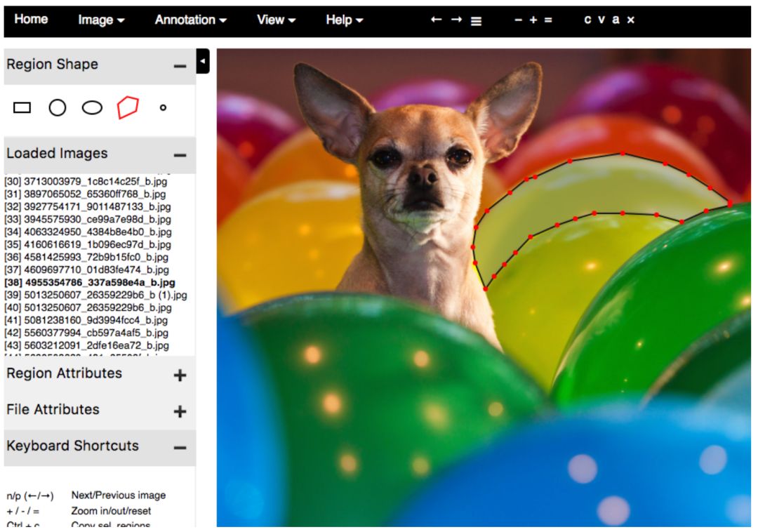This screenshot has width=758, height=532.
Task: Go to previous image with left arrow
Action: (436, 20)
